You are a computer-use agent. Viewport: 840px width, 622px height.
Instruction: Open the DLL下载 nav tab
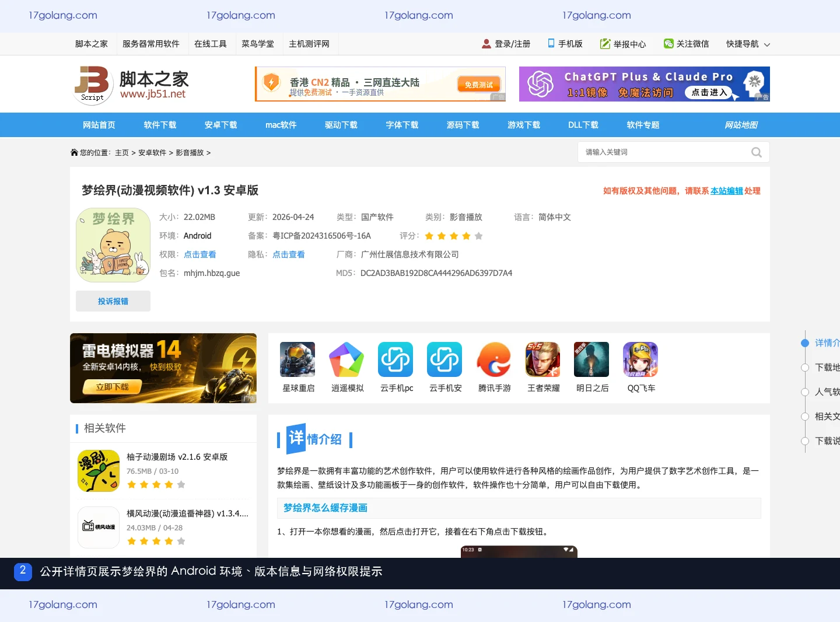tap(583, 125)
